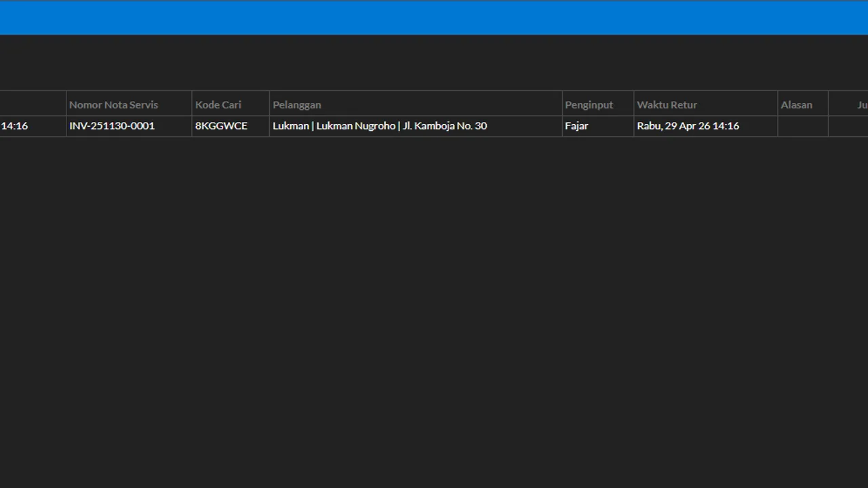This screenshot has width=868, height=488.
Task: Sort table by Pelanggan header
Action: tap(416, 104)
